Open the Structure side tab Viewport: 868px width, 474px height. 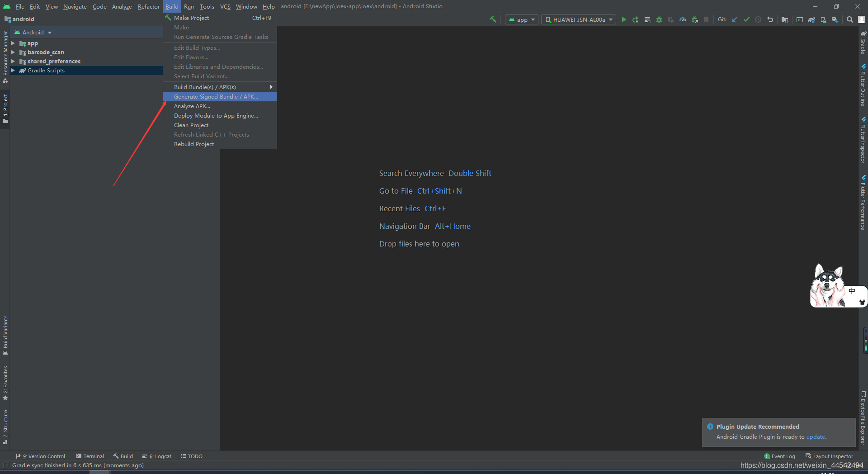point(5,427)
